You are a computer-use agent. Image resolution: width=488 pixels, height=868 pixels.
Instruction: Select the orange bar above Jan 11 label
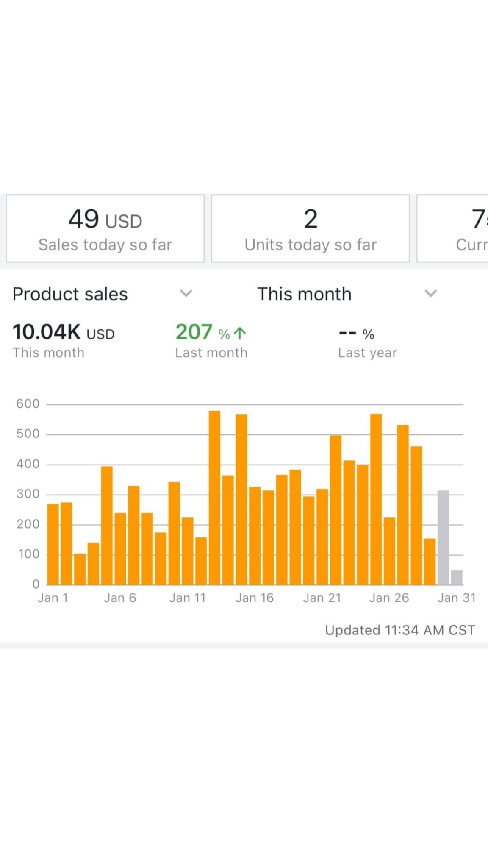188,551
